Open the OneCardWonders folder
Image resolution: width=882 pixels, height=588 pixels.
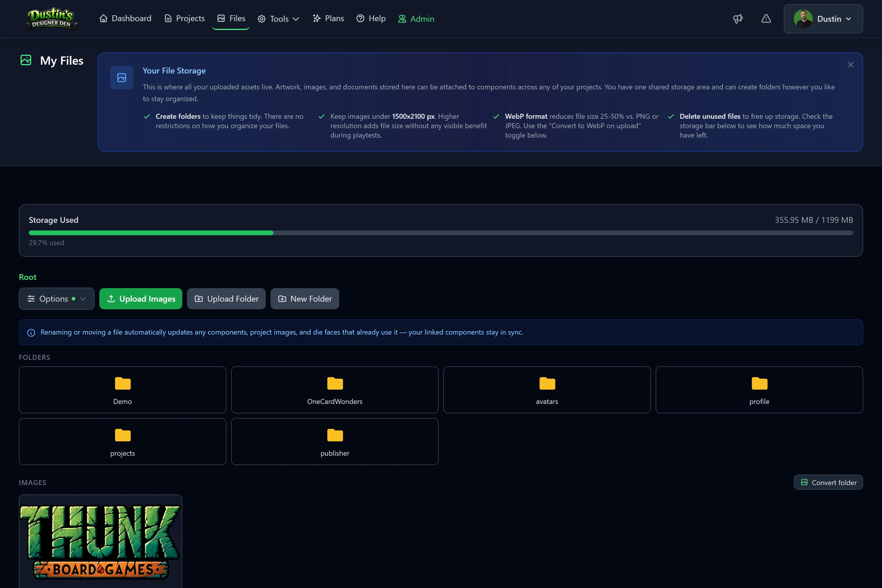(335, 390)
